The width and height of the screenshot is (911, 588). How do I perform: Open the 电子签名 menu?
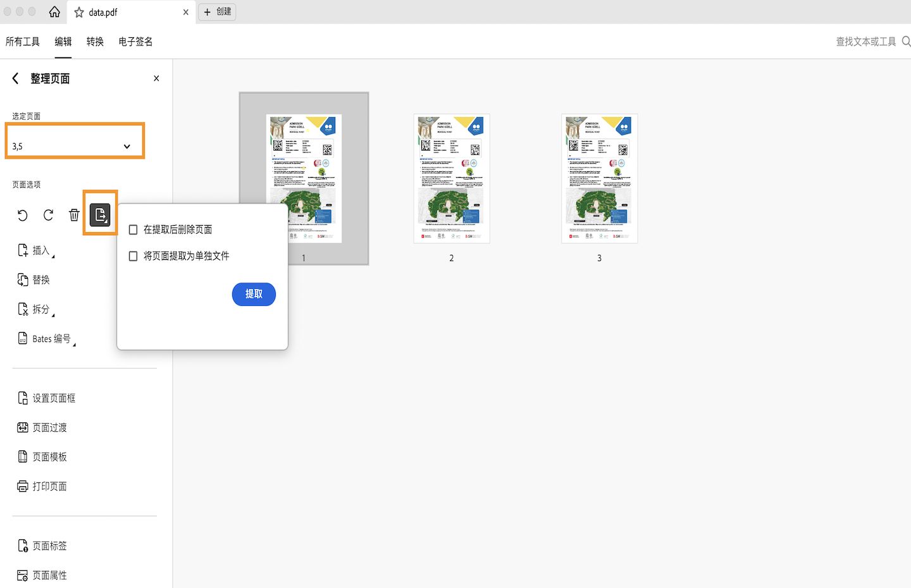135,41
